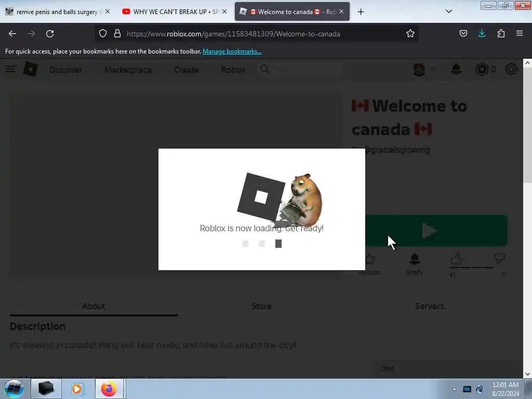The height and width of the screenshot is (399, 532).
Task: Open a new browser tab
Action: point(361,12)
